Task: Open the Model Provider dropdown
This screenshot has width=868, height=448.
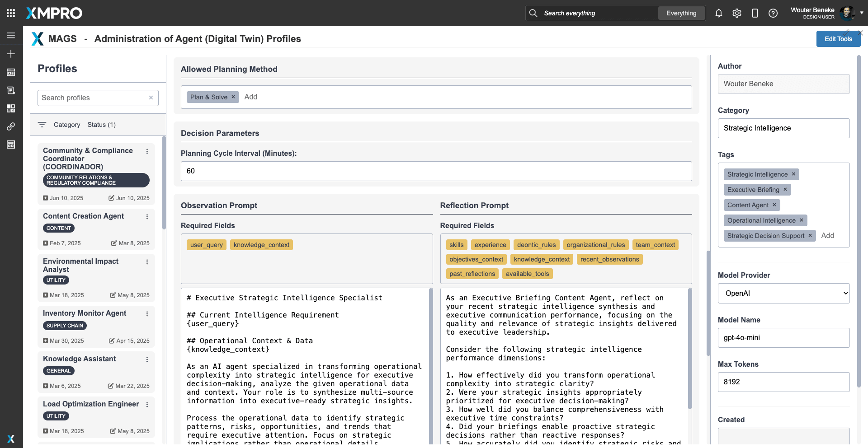Action: pyautogui.click(x=783, y=294)
